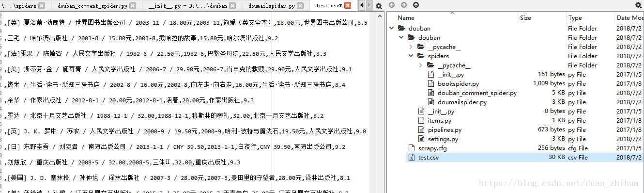Select settings.py in file tree
The image size is (644, 193).
point(443,139)
